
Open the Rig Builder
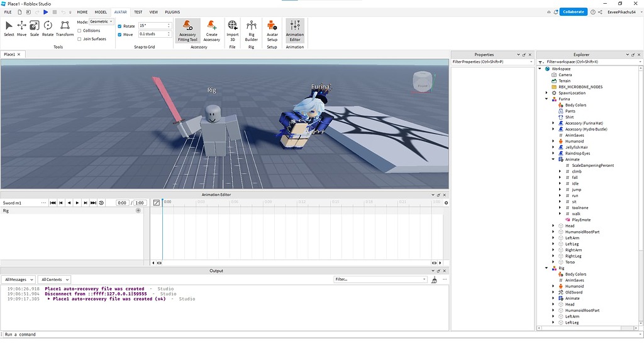(252, 31)
